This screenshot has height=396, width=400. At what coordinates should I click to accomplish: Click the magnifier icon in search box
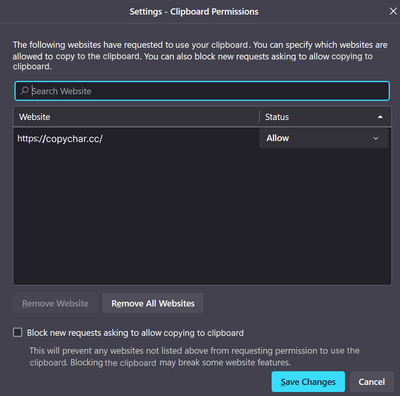pyautogui.click(x=24, y=90)
